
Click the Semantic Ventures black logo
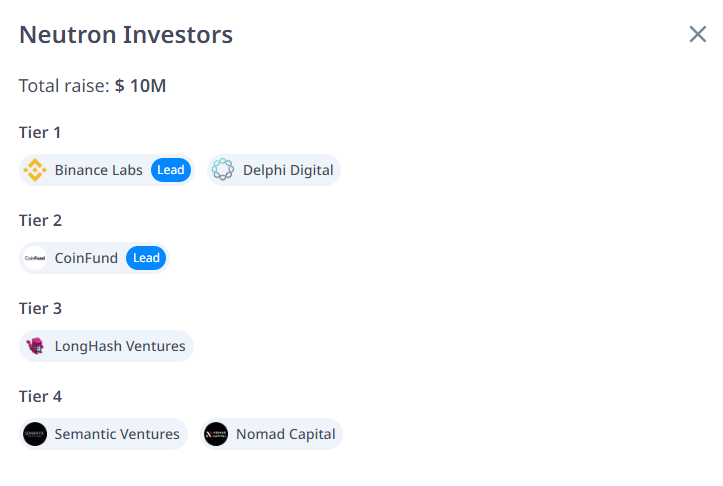click(35, 434)
